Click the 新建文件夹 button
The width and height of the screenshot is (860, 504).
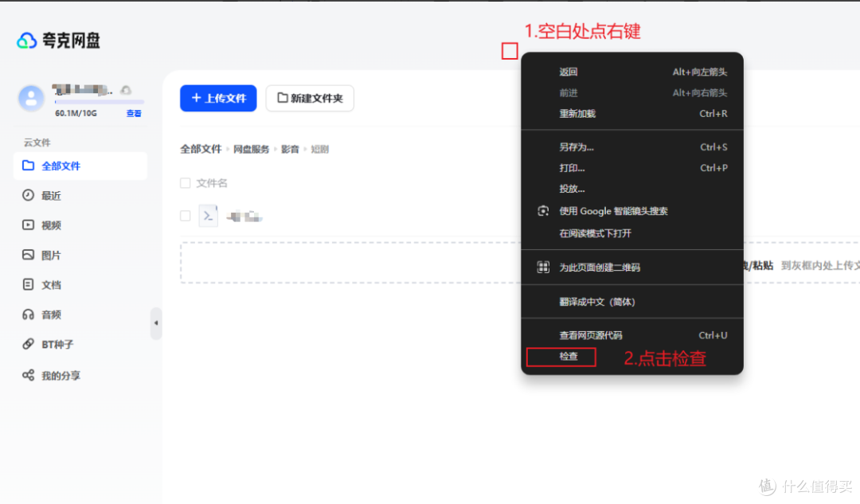tap(310, 98)
